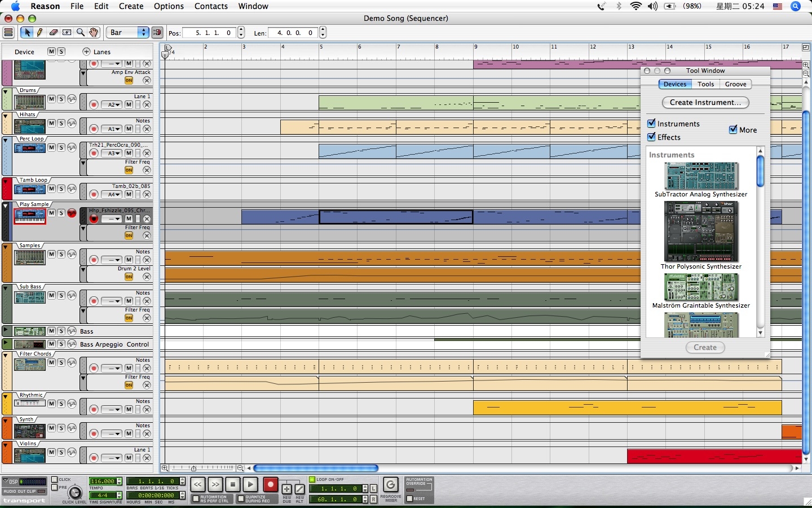Set right locator with R button
The width and height of the screenshot is (812, 508).
point(373,499)
